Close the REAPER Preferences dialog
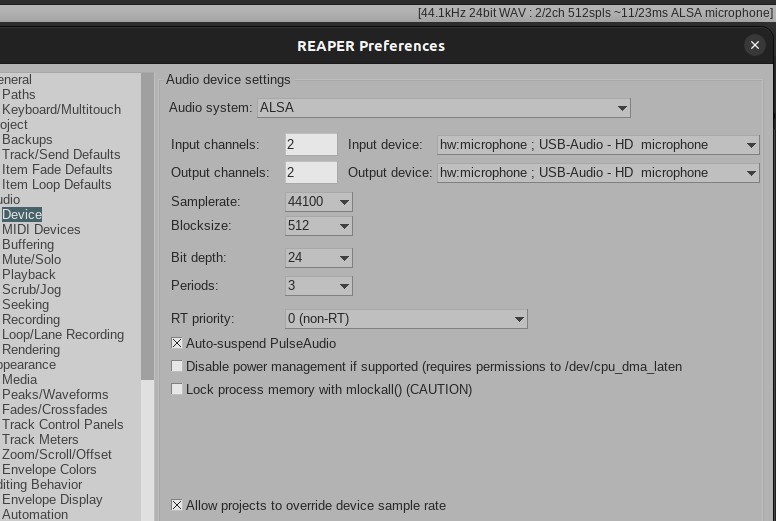Screen dimensions: 776x521 [754, 46]
